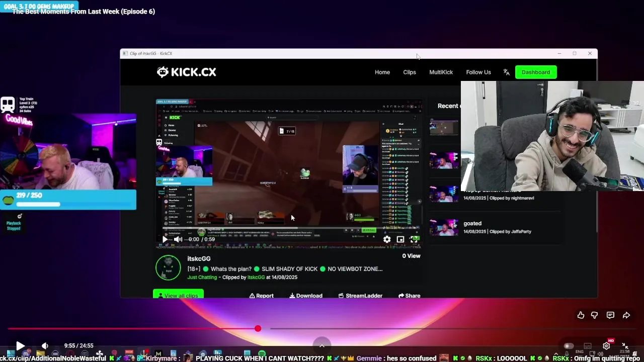Open the itskcGG channel name
The width and height of the screenshot is (644, 362).
click(x=199, y=258)
